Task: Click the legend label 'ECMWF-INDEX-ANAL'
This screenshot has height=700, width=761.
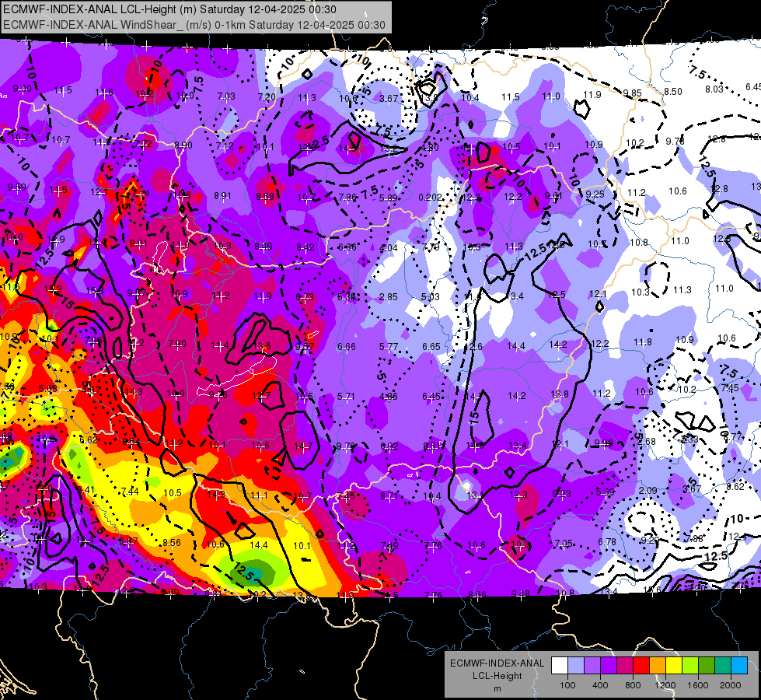Action: [497, 663]
